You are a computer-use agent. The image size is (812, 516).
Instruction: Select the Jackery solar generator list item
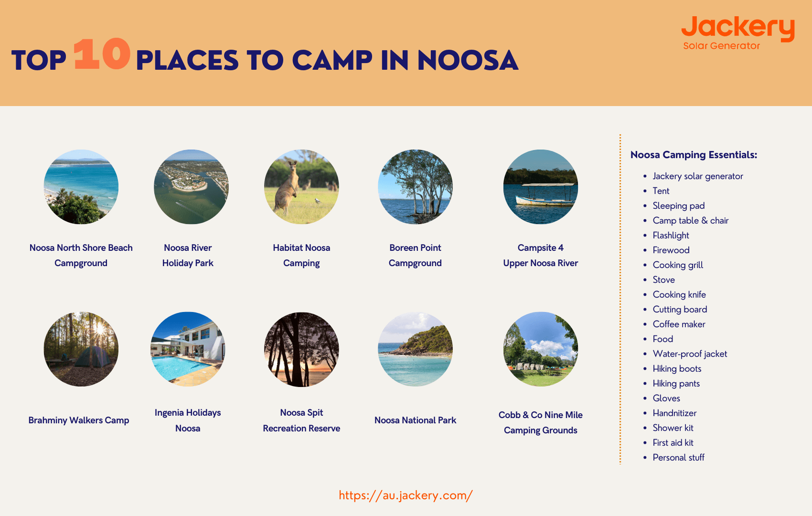697,176
